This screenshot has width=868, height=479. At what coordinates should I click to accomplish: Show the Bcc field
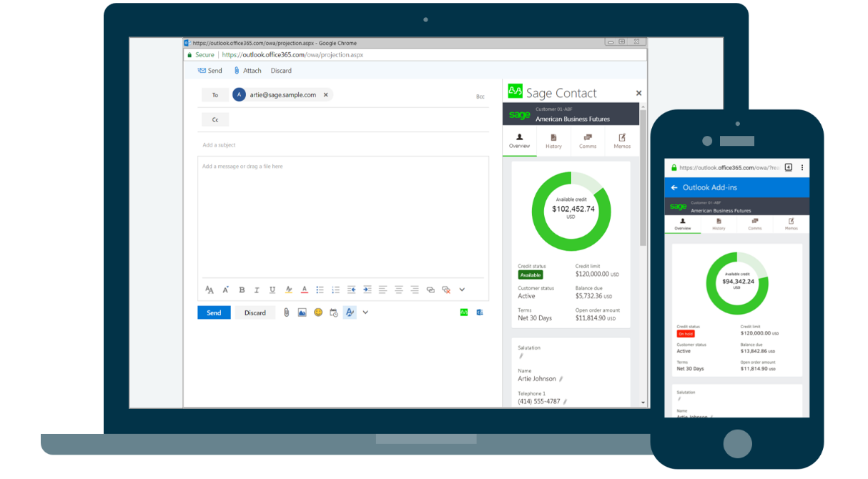(480, 96)
